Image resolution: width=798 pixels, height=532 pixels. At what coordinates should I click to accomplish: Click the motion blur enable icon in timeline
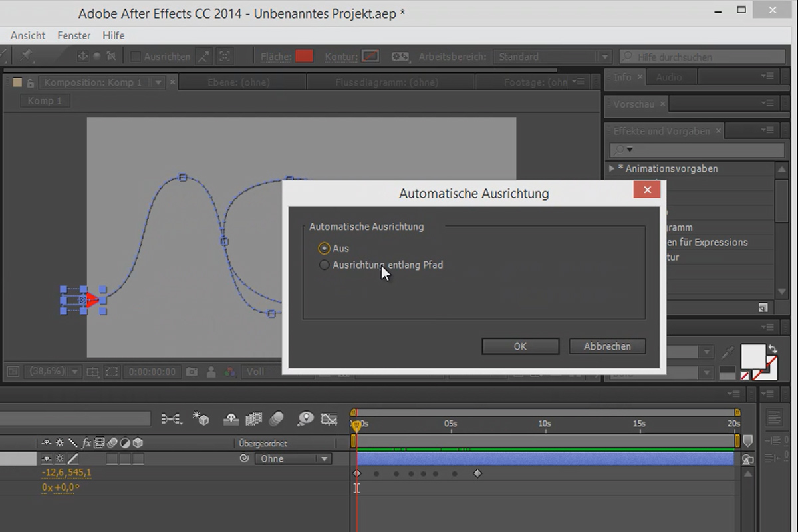tap(277, 419)
